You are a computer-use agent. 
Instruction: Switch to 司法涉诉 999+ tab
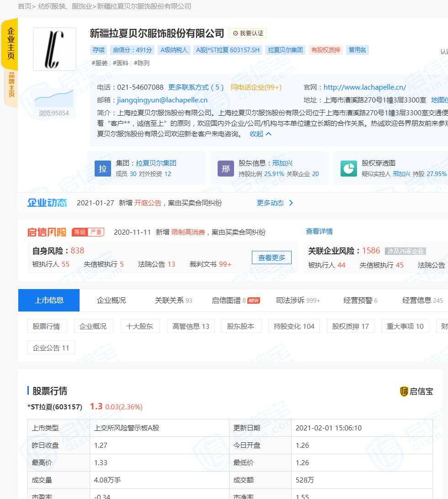click(298, 300)
